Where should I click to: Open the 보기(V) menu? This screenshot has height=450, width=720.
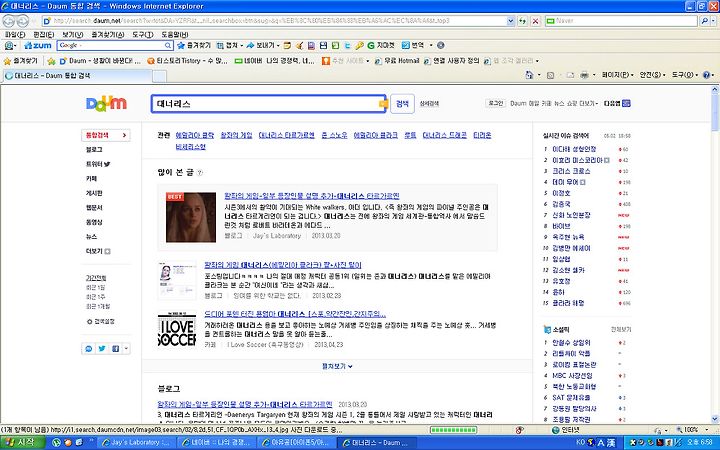coord(73,34)
